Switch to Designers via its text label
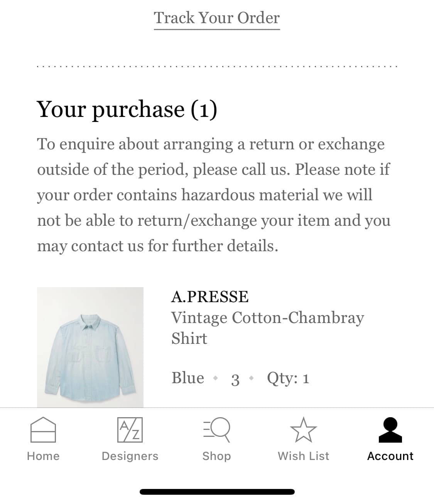 coord(130,456)
